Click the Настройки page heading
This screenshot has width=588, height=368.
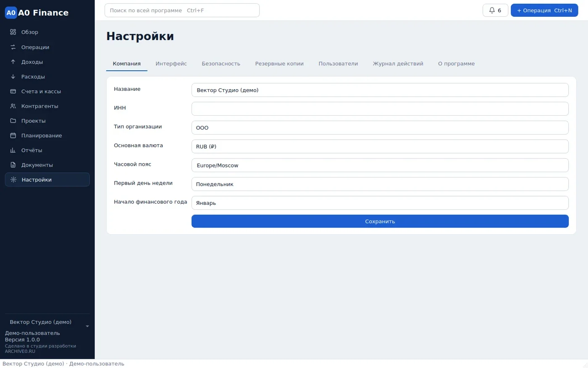click(140, 36)
